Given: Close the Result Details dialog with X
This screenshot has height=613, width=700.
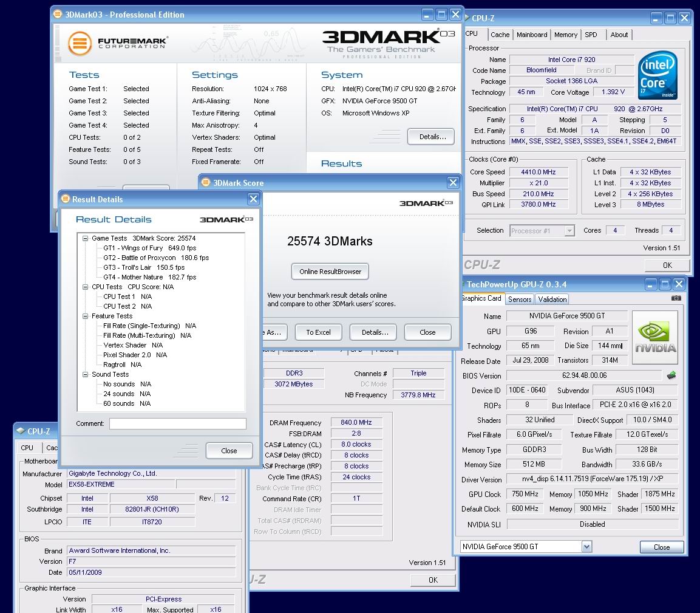Looking at the screenshot, I should point(253,199).
